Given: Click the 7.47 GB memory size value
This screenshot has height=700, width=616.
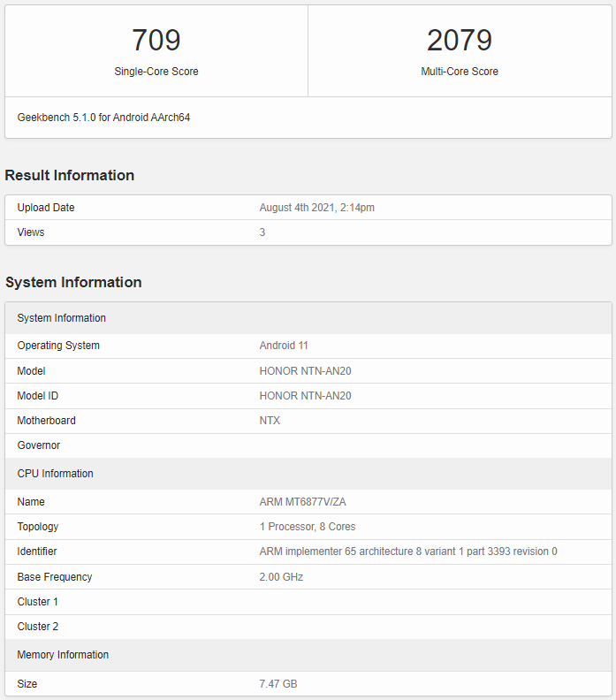Looking at the screenshot, I should tap(278, 684).
